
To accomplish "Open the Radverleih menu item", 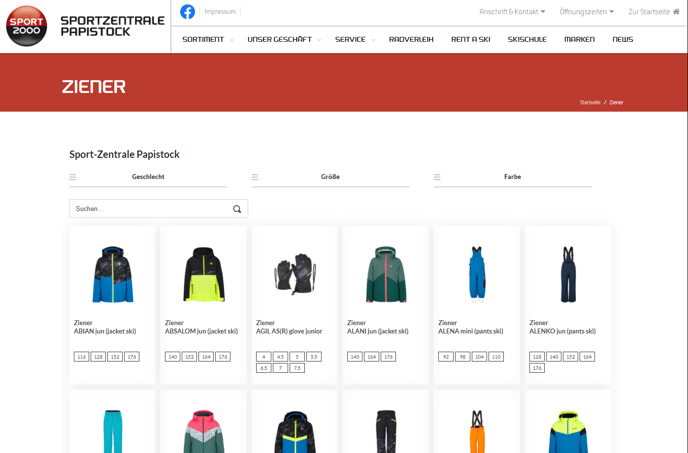I will coord(411,40).
